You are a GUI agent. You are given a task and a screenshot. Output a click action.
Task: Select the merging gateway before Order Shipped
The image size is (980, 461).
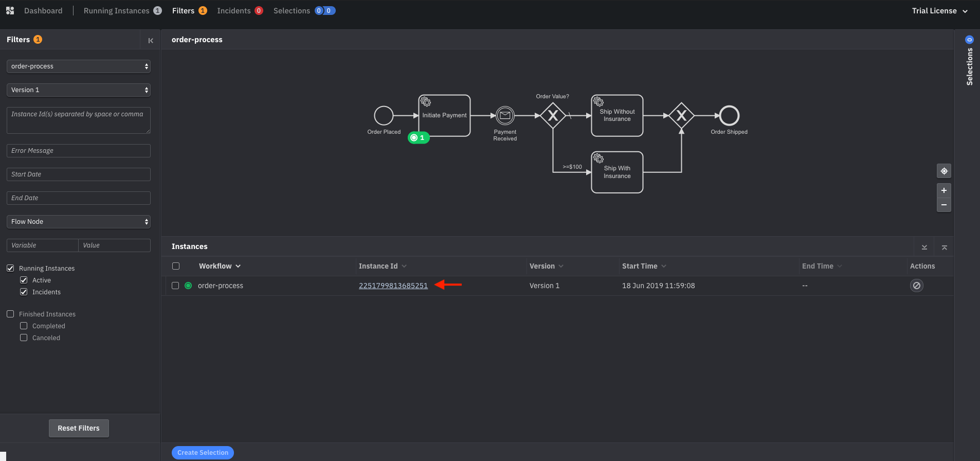[x=681, y=115]
